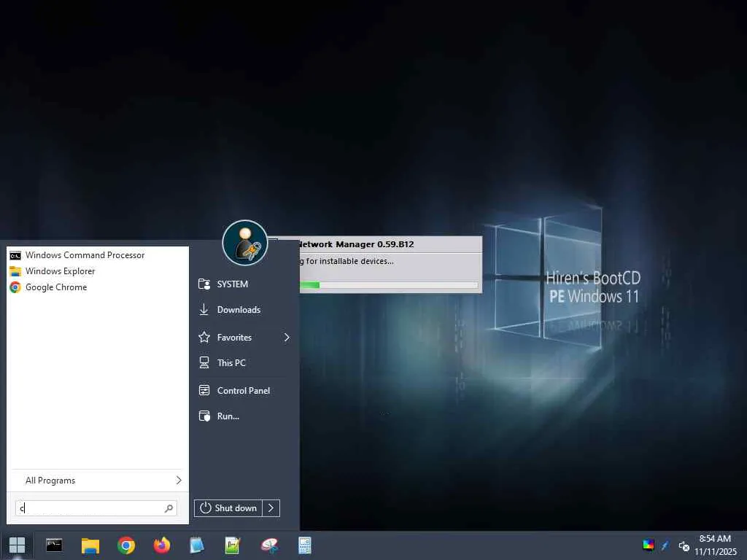
Task: Open the calculator icon on the taskbar
Action: click(305, 545)
